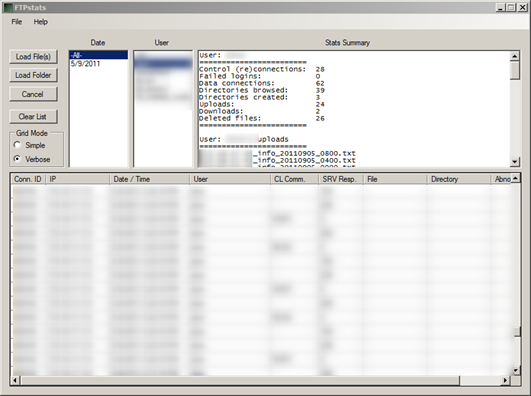Sort by the IP column header

click(78, 179)
